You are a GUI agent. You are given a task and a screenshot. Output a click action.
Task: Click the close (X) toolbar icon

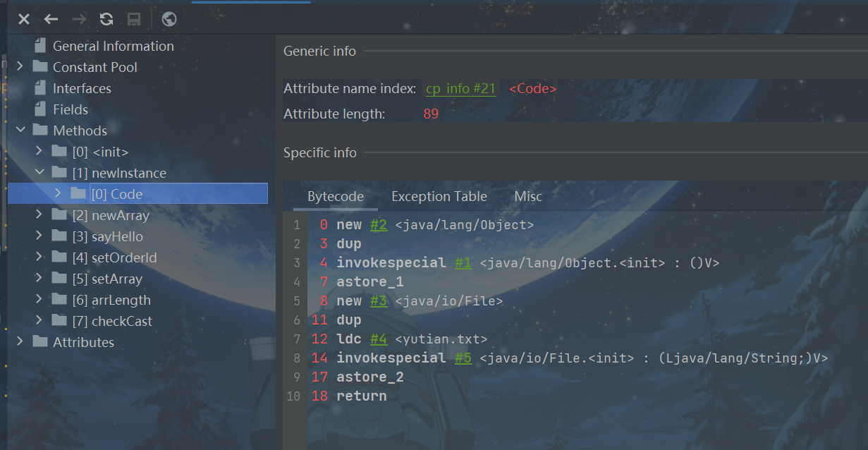tap(24, 19)
